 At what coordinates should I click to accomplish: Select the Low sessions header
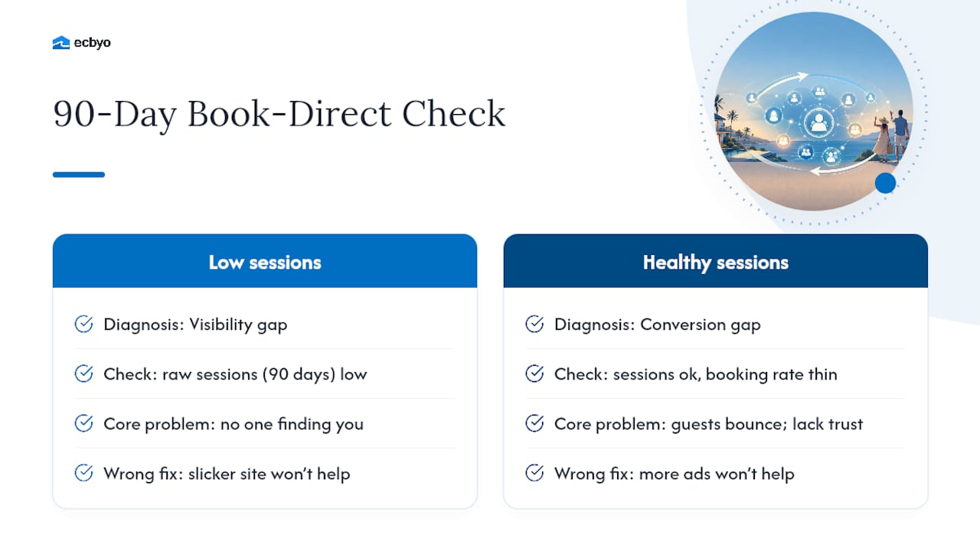pos(265,262)
